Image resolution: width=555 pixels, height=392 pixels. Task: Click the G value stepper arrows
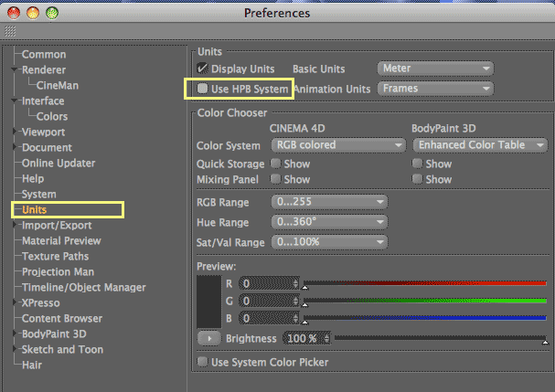[295, 301]
